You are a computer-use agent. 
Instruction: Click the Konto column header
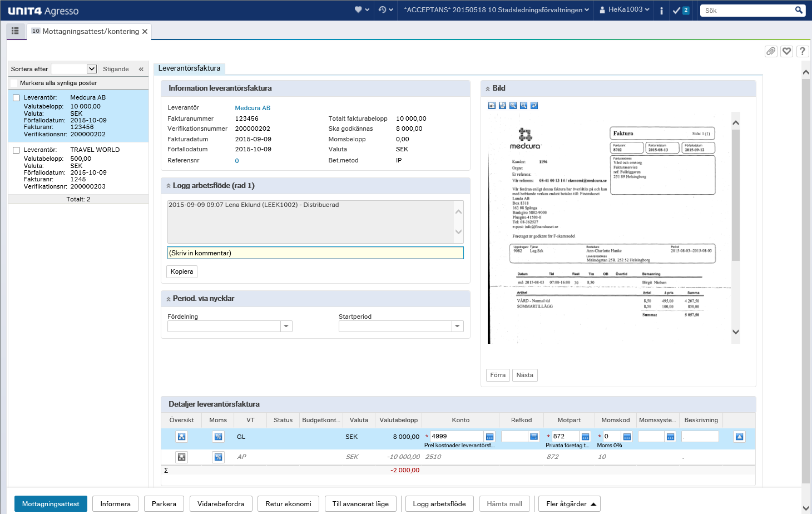click(x=461, y=421)
